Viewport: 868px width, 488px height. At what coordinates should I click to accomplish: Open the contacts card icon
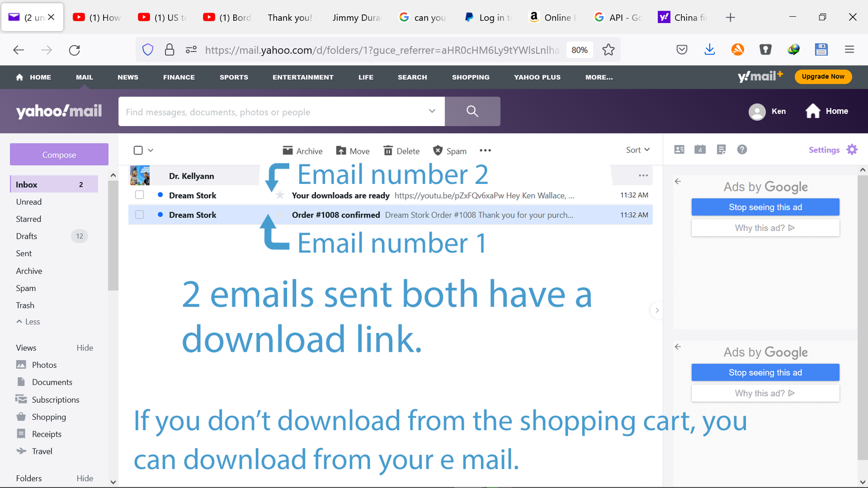[x=679, y=150]
